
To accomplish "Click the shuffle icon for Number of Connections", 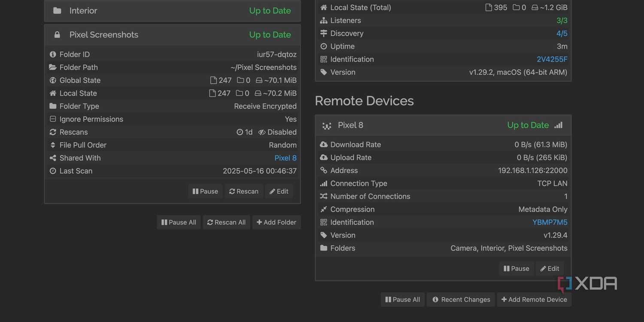I will coord(324,196).
